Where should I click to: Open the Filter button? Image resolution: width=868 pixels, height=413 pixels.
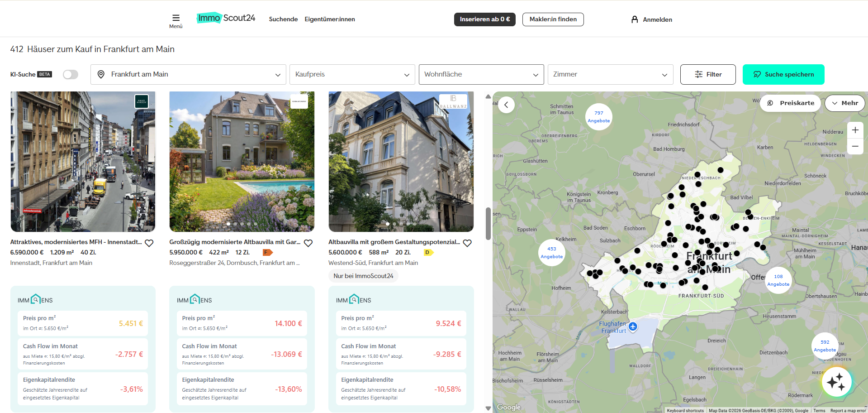(x=708, y=74)
